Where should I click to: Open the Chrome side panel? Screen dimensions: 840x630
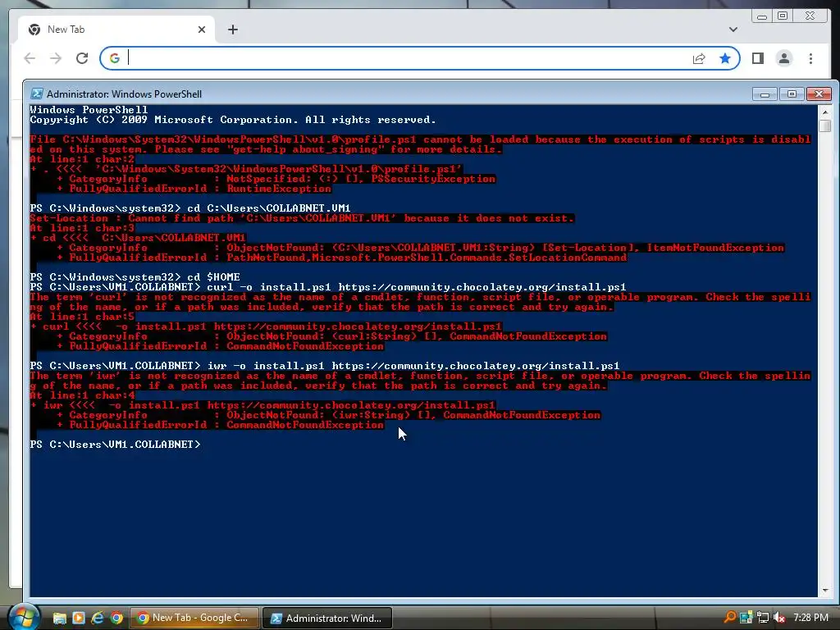click(757, 58)
